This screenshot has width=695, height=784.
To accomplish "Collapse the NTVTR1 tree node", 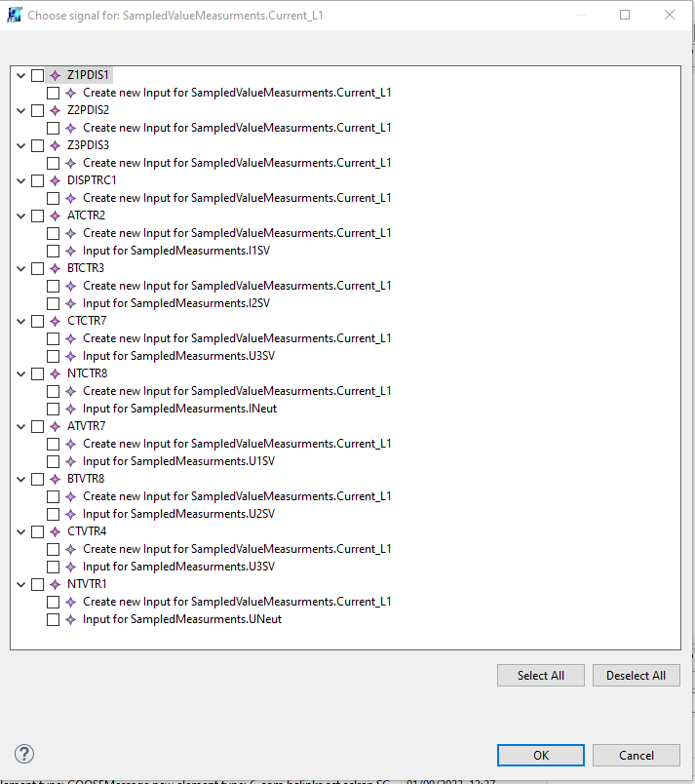I will (x=21, y=584).
